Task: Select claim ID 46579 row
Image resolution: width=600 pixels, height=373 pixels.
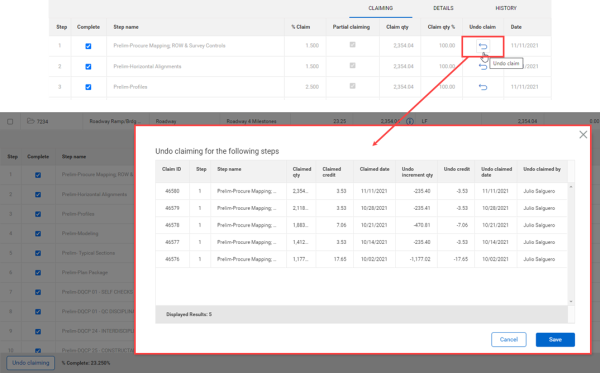Action: click(361, 208)
